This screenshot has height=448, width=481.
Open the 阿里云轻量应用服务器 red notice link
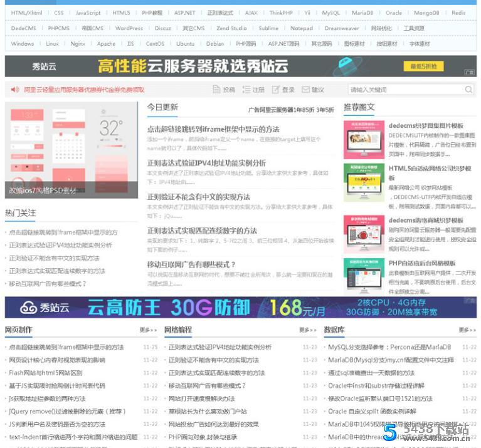[84, 90]
